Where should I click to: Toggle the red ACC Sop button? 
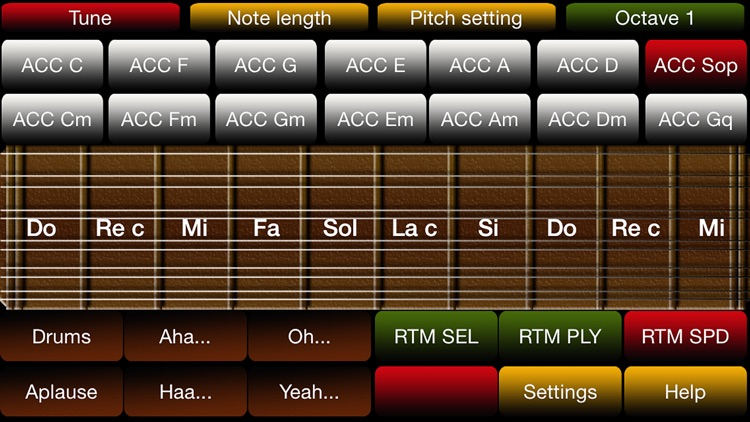pyautogui.click(x=695, y=65)
